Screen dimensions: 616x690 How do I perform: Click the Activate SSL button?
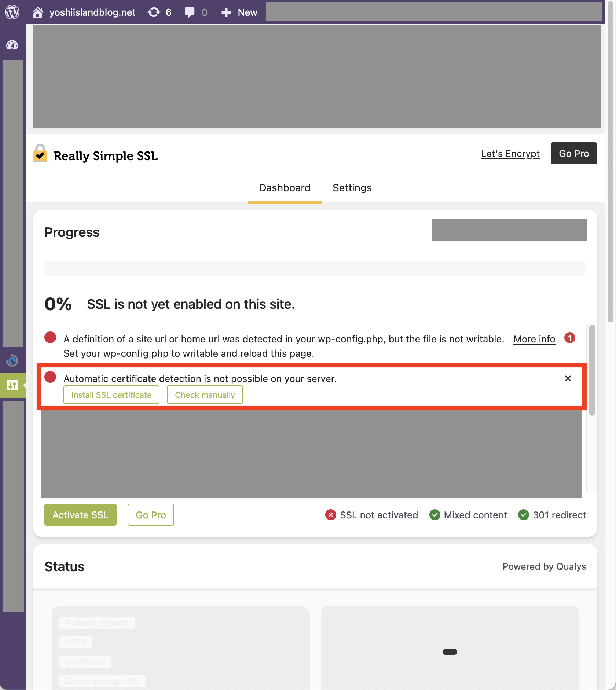pos(80,515)
